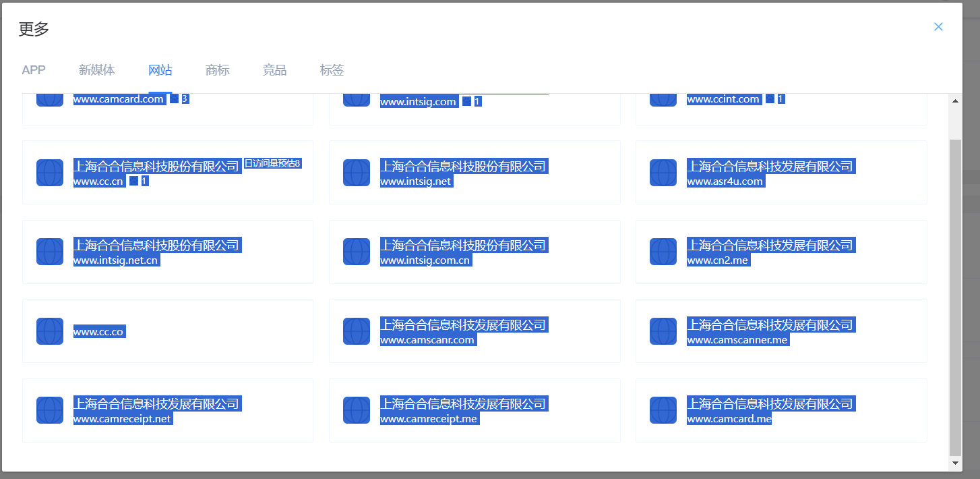Open the 新媒体 tab
This screenshot has height=479, width=980.
pyautogui.click(x=97, y=70)
